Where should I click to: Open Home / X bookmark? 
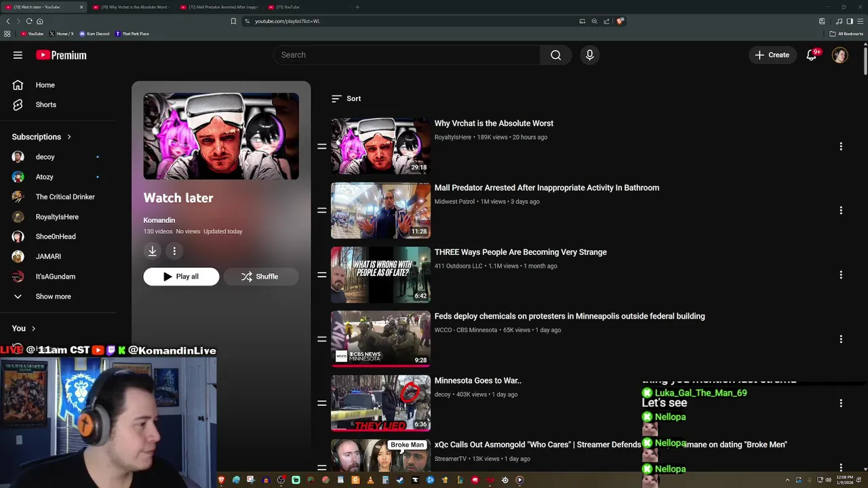coord(61,33)
